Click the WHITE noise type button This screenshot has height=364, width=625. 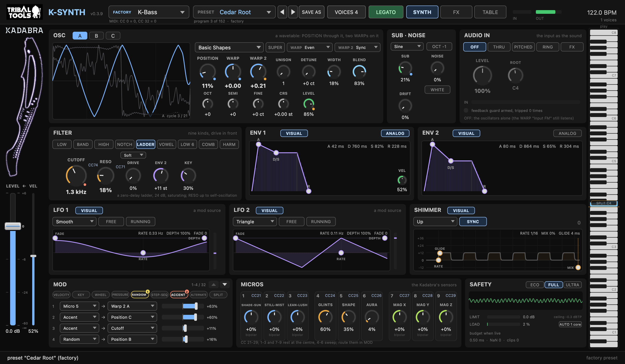click(x=437, y=90)
